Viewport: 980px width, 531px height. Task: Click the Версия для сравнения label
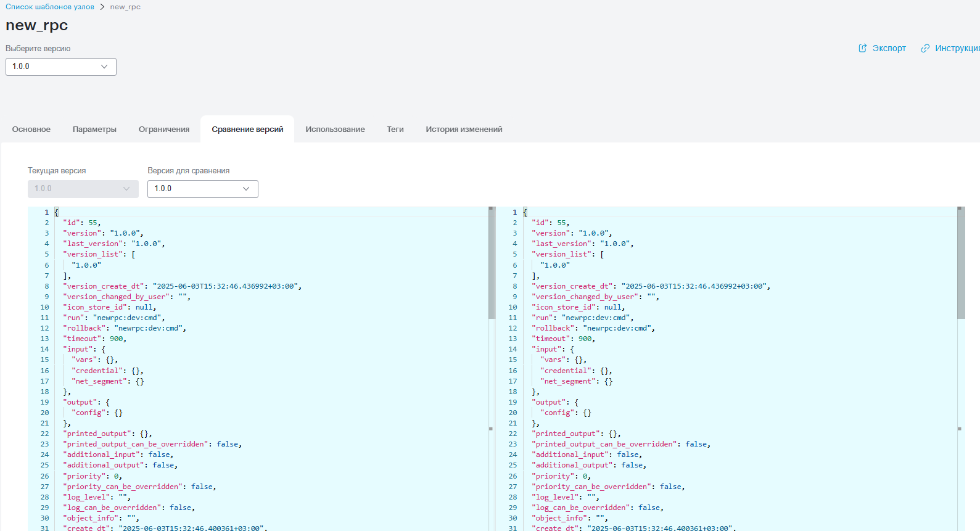click(x=189, y=171)
